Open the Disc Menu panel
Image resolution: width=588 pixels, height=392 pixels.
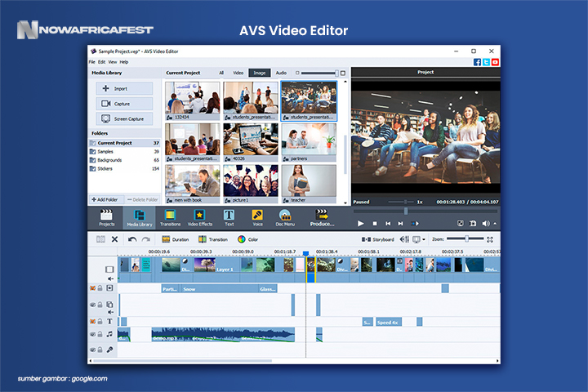(x=285, y=218)
